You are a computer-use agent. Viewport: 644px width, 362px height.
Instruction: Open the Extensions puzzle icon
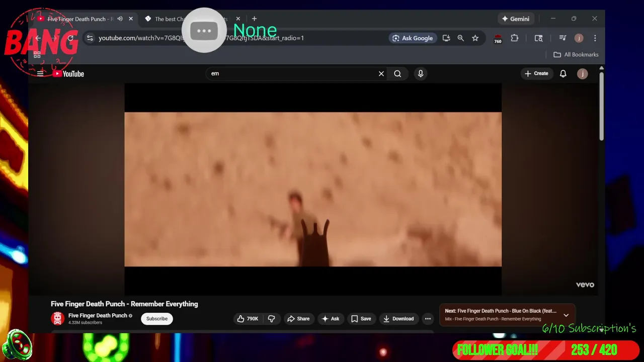point(514,38)
